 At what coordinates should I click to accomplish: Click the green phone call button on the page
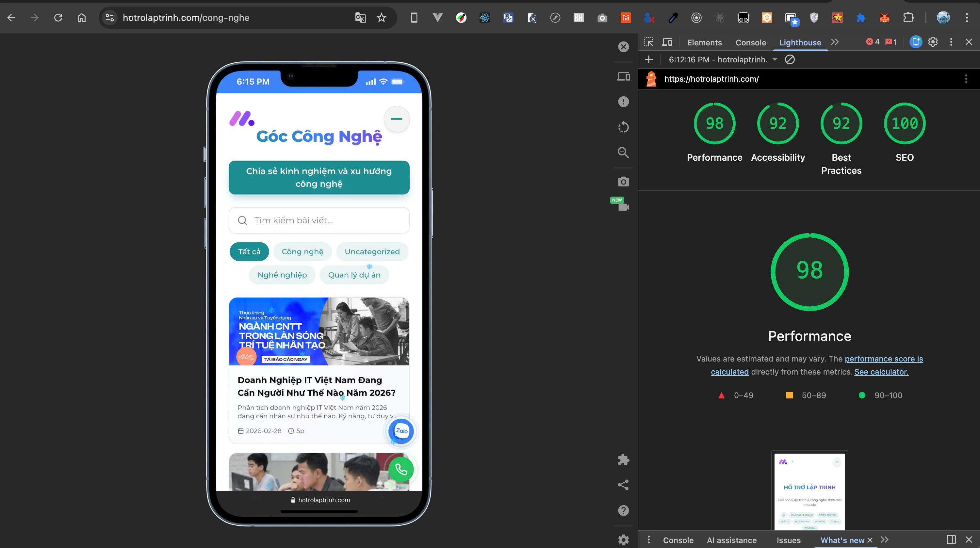tap(400, 470)
